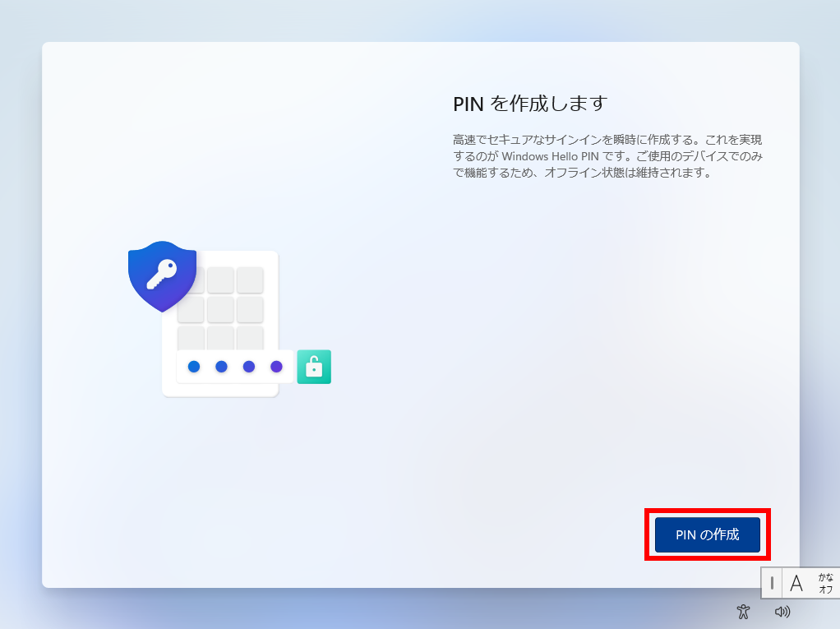Image resolution: width=840 pixels, height=629 pixels.
Task: Click the IME toolbar grip handle
Action: tap(772, 583)
